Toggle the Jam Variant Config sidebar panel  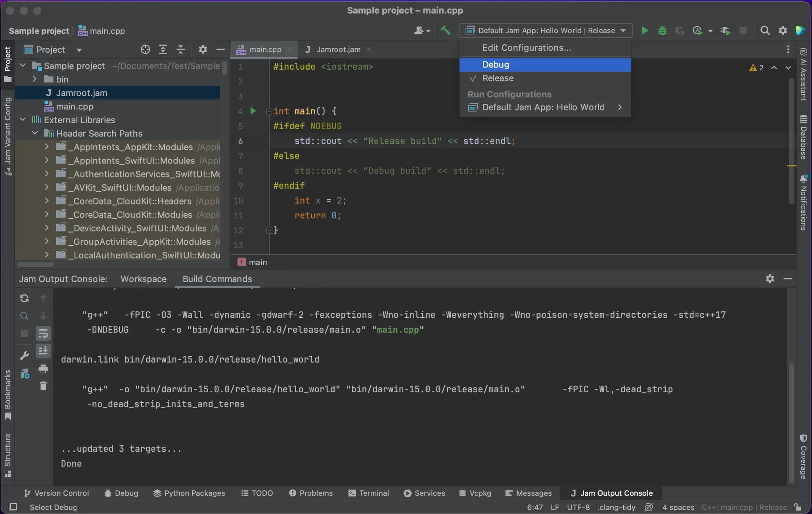8,137
